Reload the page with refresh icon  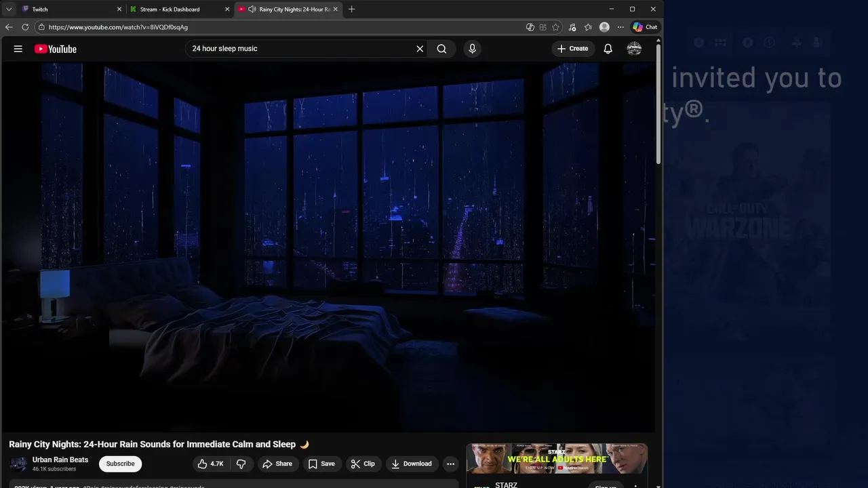(x=25, y=27)
